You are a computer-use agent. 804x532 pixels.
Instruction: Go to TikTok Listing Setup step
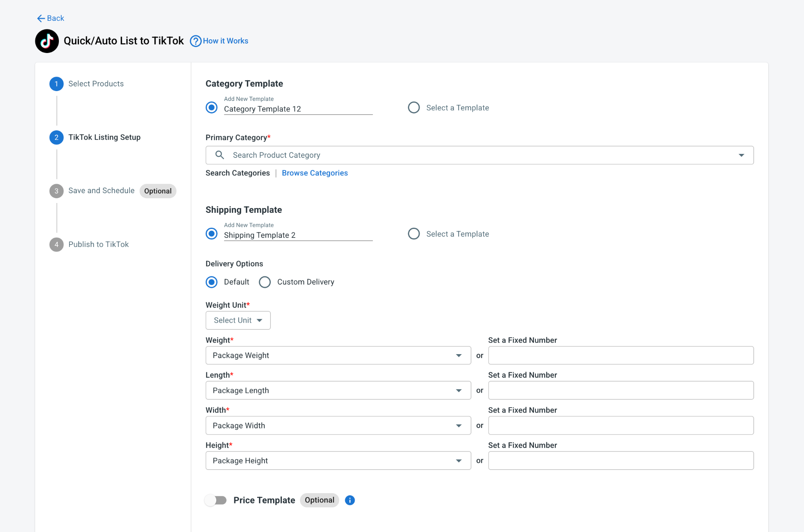pyautogui.click(x=104, y=137)
